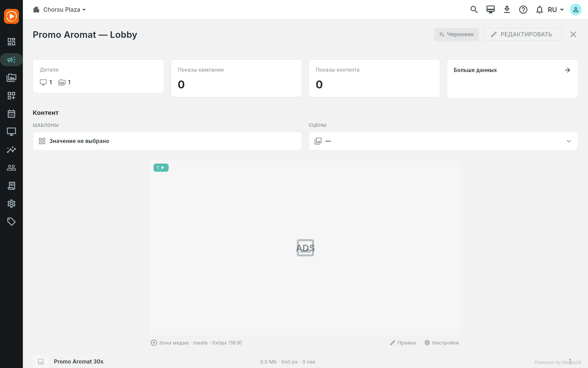This screenshot has height=368, width=588.
Task: Click the arrow on Больше данных card
Action: 568,70
